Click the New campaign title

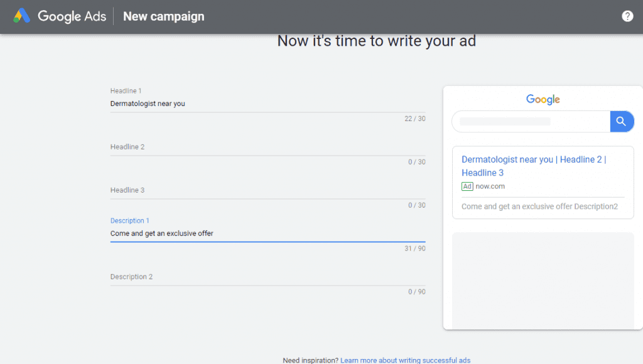pyautogui.click(x=163, y=16)
